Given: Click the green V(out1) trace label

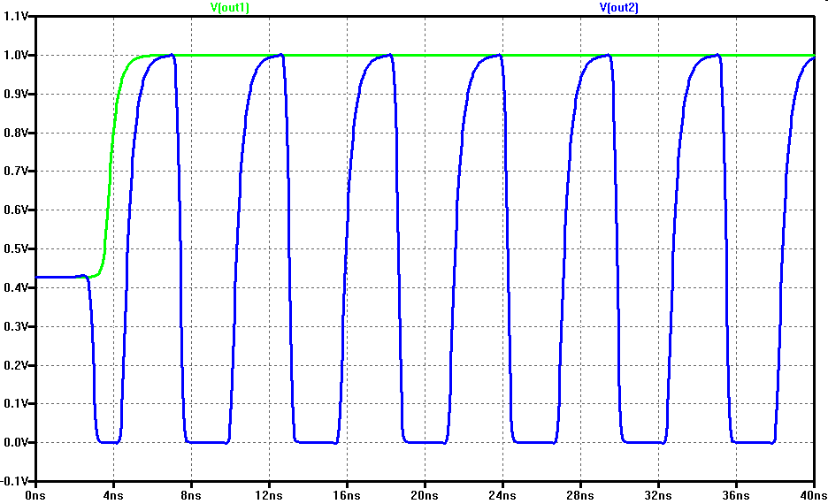Looking at the screenshot, I should pyautogui.click(x=229, y=8).
